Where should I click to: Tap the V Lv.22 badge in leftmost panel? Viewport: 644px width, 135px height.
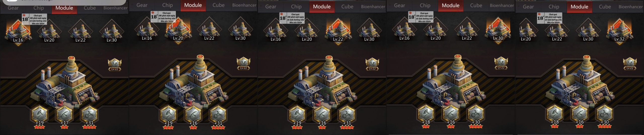115,65
